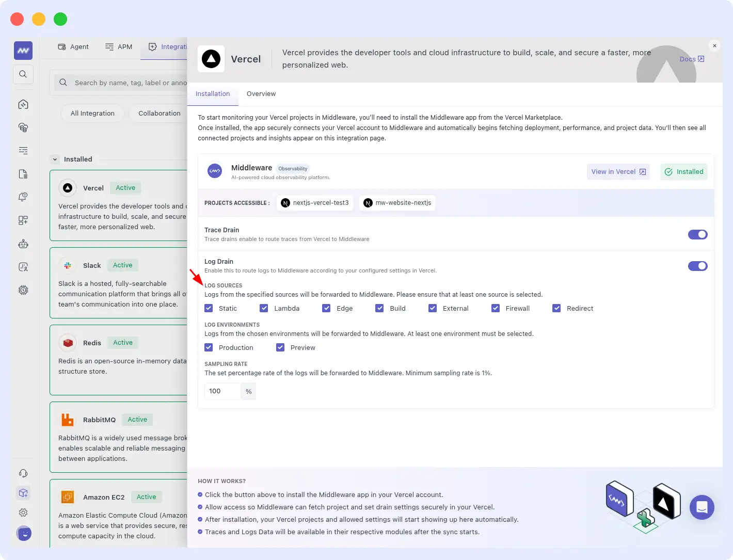Open the Slack integration icon
Viewport: 733px width, 560px height.
point(68,265)
